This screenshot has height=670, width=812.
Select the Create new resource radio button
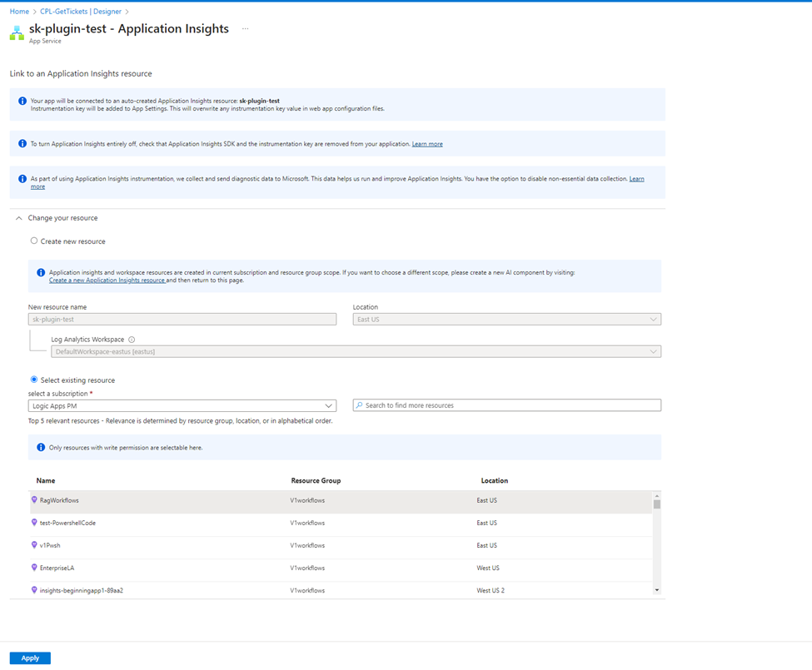click(x=34, y=241)
